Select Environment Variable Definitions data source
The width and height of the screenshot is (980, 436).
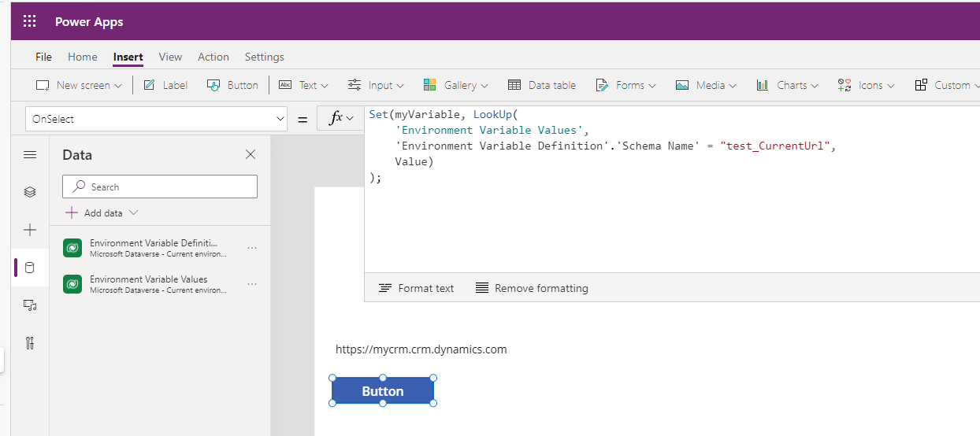(161, 248)
